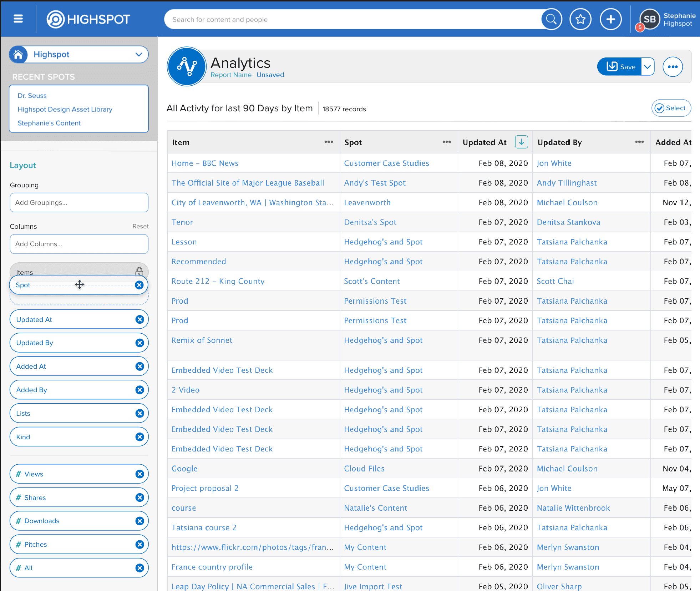
Task: Expand the Save options dropdown arrow
Action: (648, 67)
